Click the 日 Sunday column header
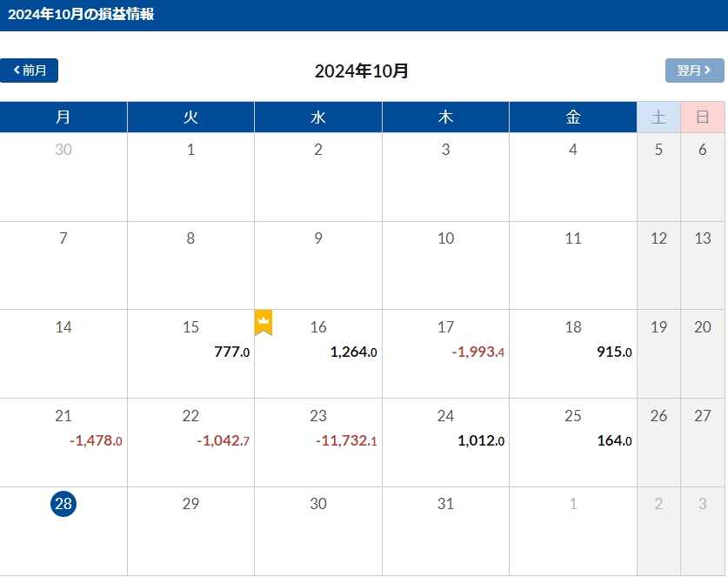Image resolution: width=728 pixels, height=577 pixels. (703, 117)
